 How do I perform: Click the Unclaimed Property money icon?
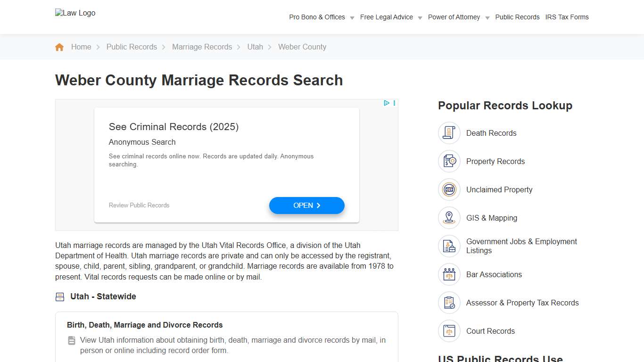[449, 189]
